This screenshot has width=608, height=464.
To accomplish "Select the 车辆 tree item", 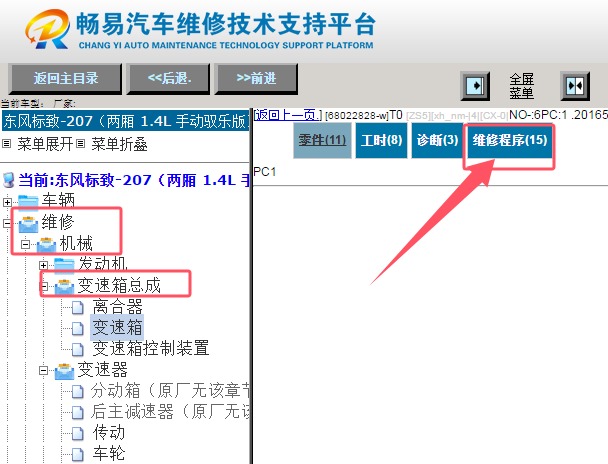I will pyautogui.click(x=58, y=200).
